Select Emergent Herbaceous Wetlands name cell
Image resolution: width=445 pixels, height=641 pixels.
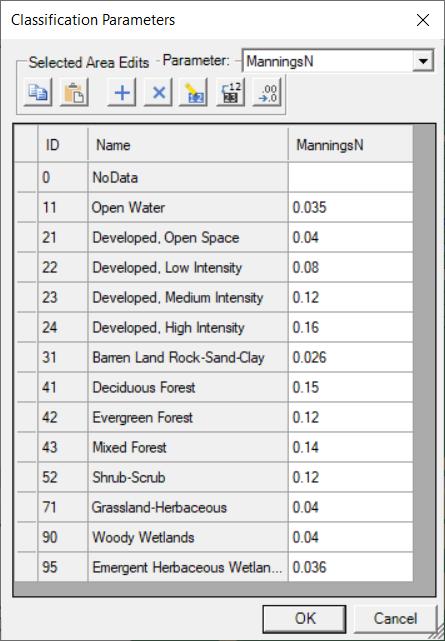(188, 567)
